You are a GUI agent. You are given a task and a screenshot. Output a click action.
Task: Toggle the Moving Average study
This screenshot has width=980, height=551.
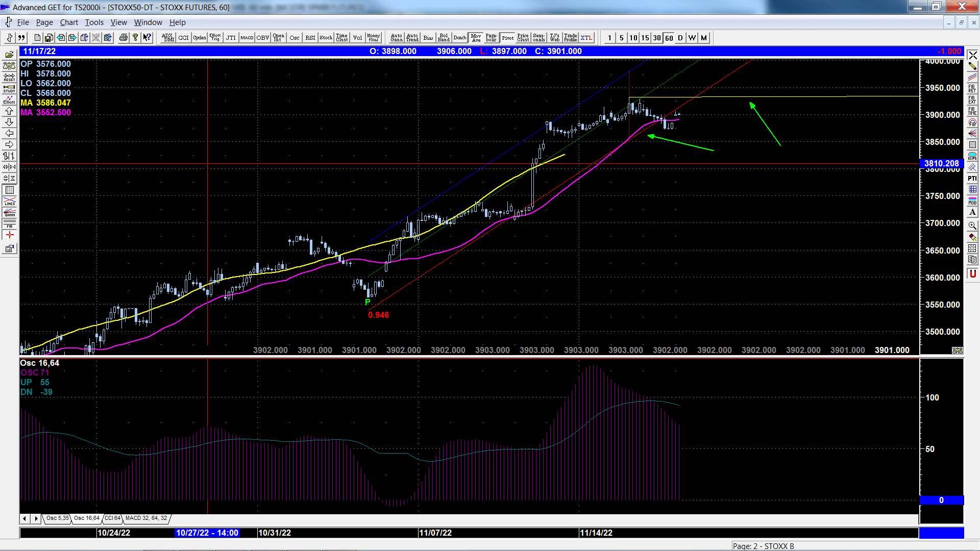[476, 38]
